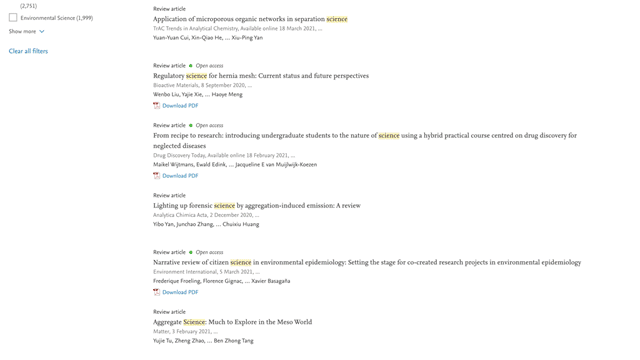Open Narrative review of citizen science title
Viewport: 640px width, 360px height.
(x=367, y=262)
